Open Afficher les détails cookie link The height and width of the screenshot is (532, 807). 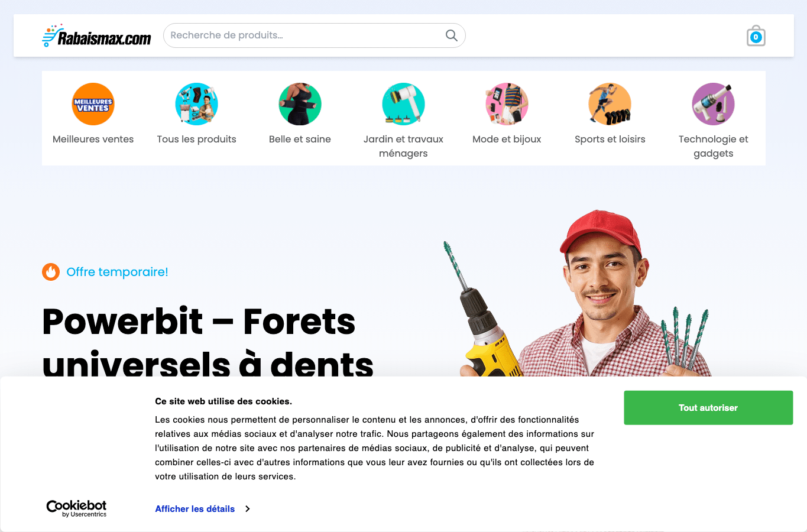(195, 509)
